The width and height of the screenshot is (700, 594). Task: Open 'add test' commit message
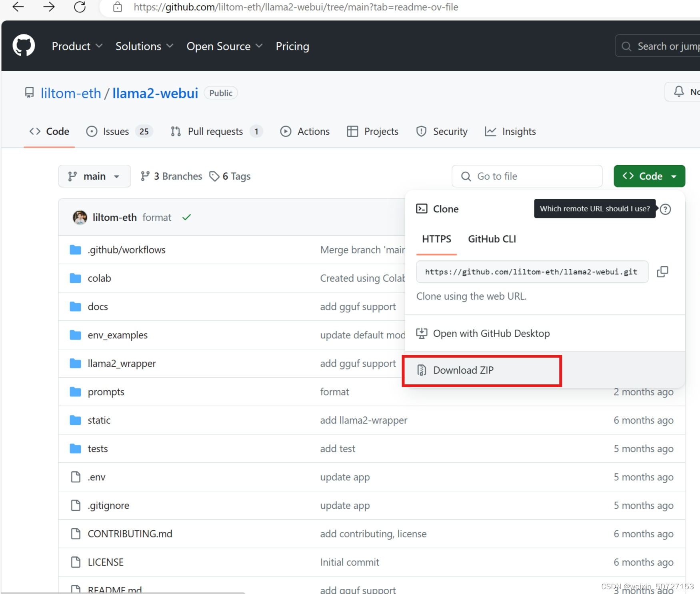tap(338, 448)
